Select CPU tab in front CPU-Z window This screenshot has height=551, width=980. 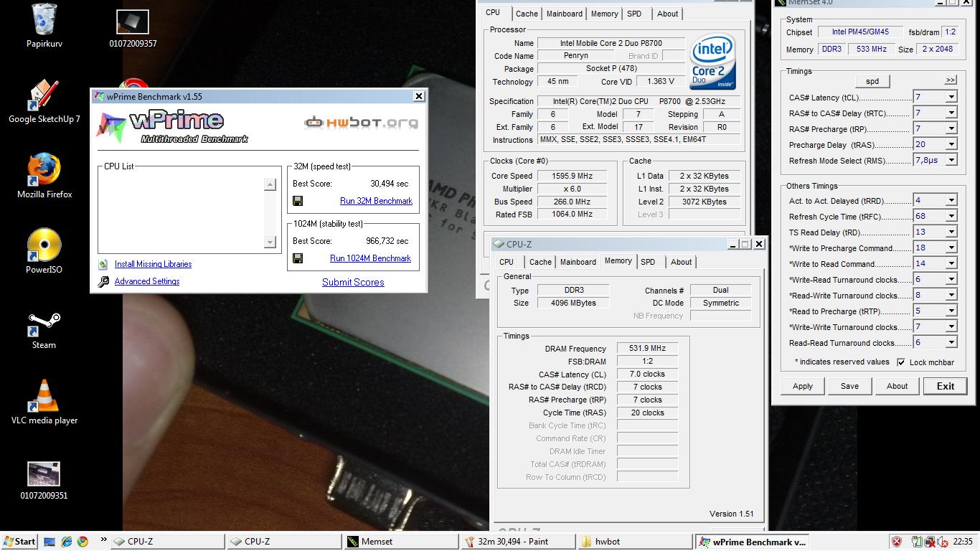[x=507, y=262]
